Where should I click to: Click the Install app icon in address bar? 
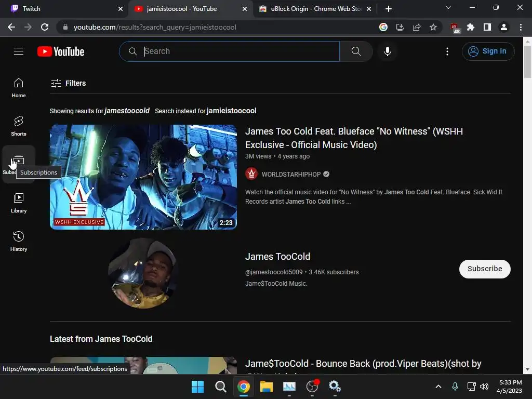click(x=400, y=27)
